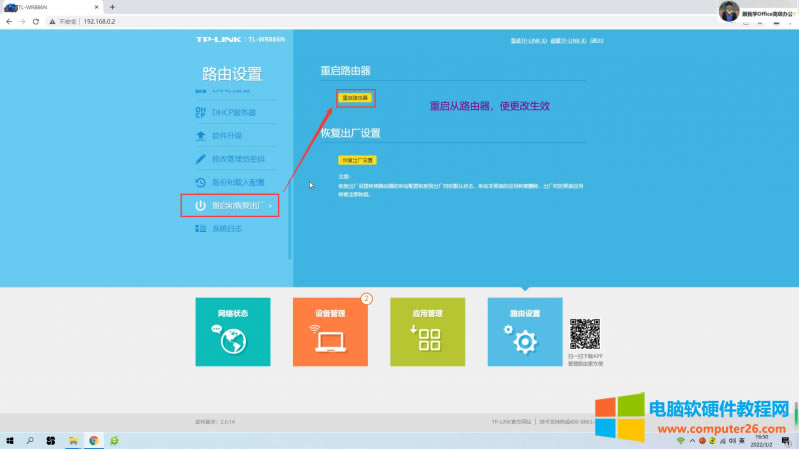
Task: Close the TL-WR886N browser tab
Action: pos(96,7)
